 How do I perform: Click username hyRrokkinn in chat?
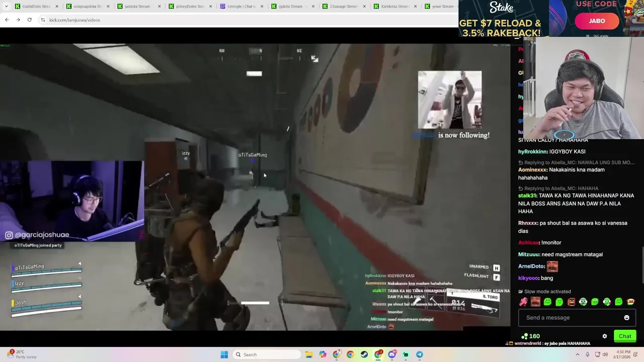click(x=532, y=151)
